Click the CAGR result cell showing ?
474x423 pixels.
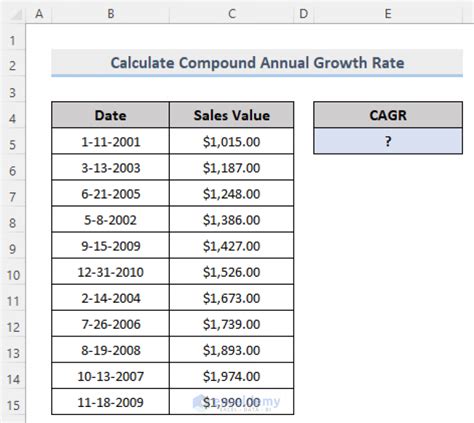[388, 141]
